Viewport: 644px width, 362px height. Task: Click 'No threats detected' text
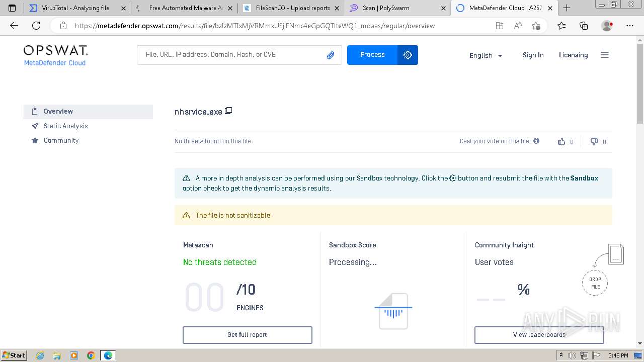[220, 262]
